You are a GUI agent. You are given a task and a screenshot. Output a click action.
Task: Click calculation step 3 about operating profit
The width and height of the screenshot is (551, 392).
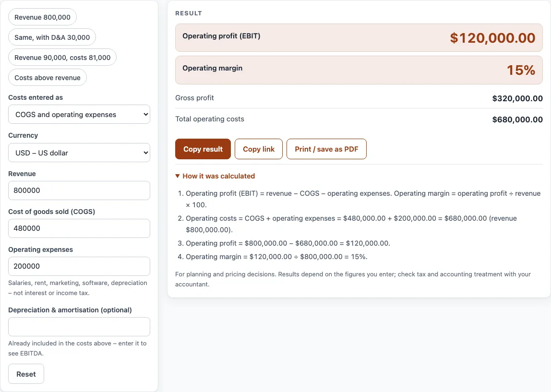(x=288, y=243)
